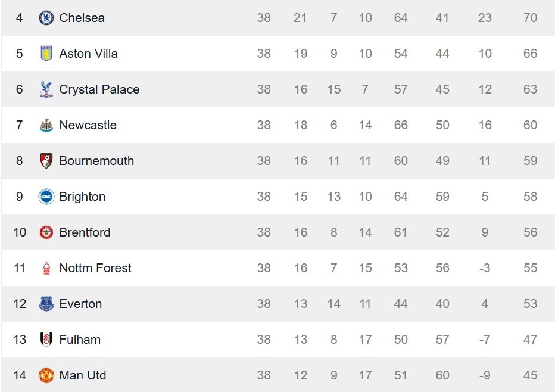Viewport: 555px width, 392px height.
Task: Click the Newcastle club crest
Action: (46, 125)
